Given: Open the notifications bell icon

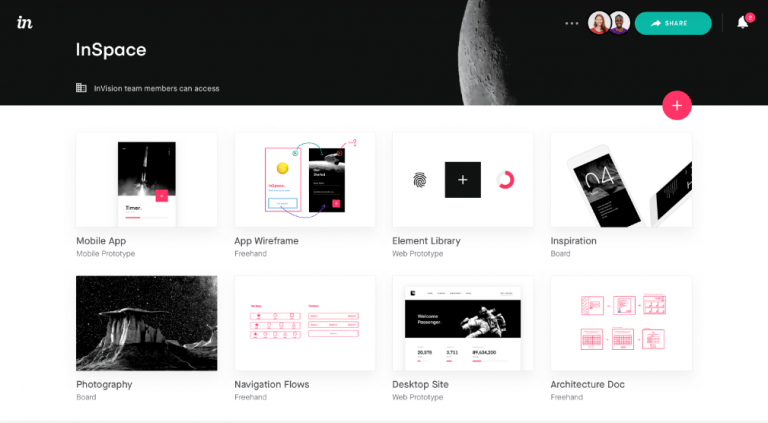Looking at the screenshot, I should pos(743,23).
